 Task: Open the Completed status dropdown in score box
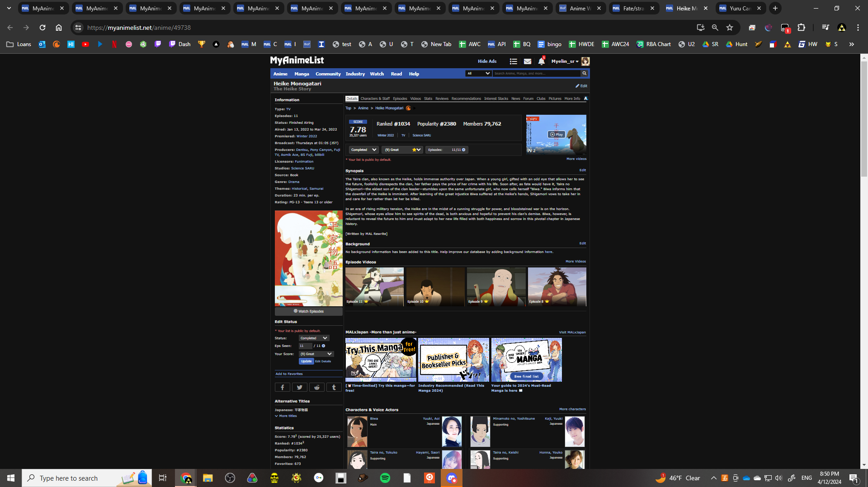click(363, 150)
